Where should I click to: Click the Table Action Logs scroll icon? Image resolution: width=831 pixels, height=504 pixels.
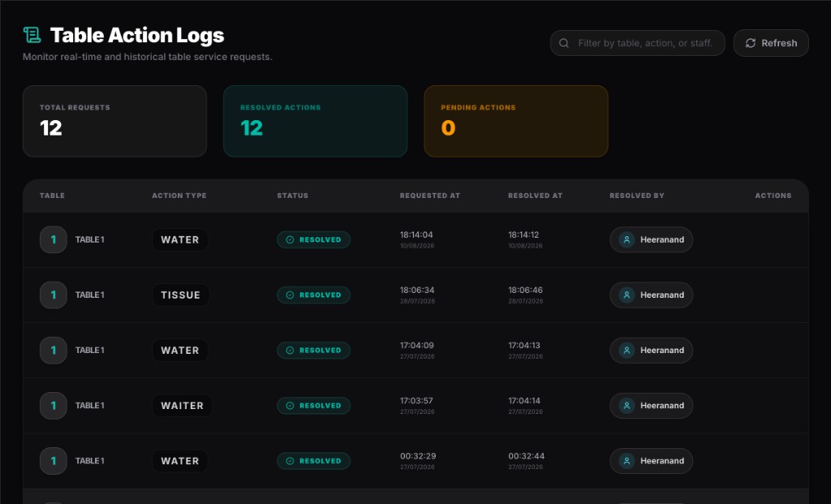(32, 35)
